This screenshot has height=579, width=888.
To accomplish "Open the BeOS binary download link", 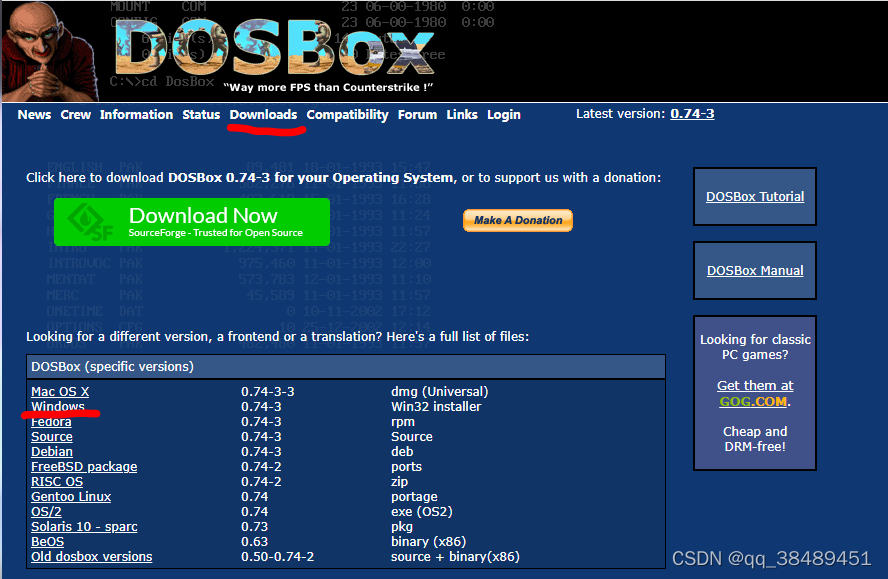I will pyautogui.click(x=48, y=542).
